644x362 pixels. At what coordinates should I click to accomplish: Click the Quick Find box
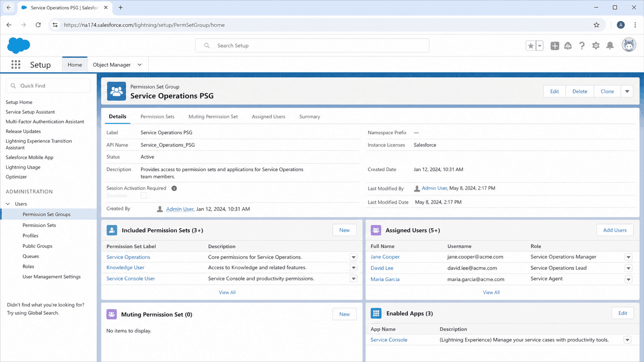(x=48, y=86)
